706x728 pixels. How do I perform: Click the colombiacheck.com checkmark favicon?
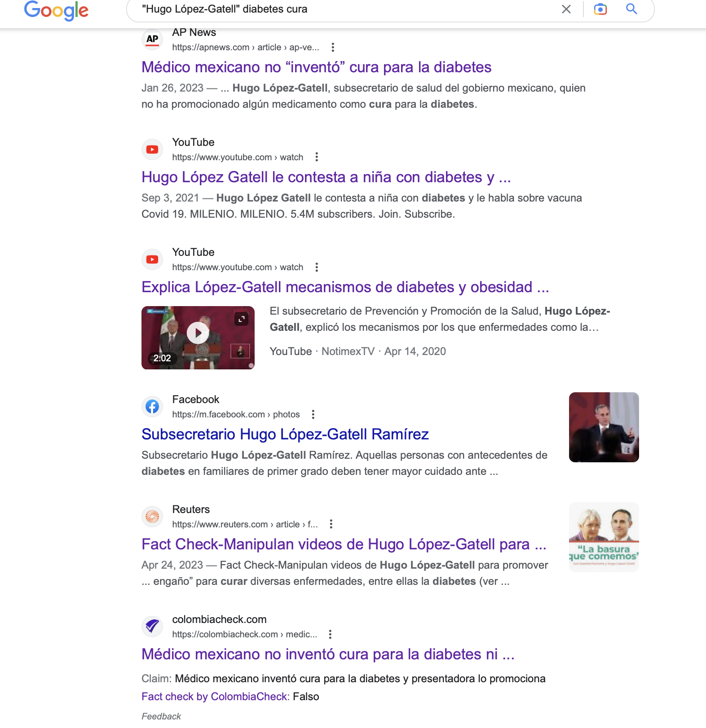click(x=152, y=627)
